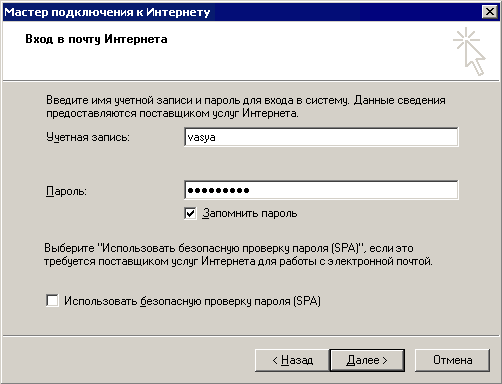Click the vasya text in account field
The height and width of the screenshot is (384, 502).
tap(201, 137)
